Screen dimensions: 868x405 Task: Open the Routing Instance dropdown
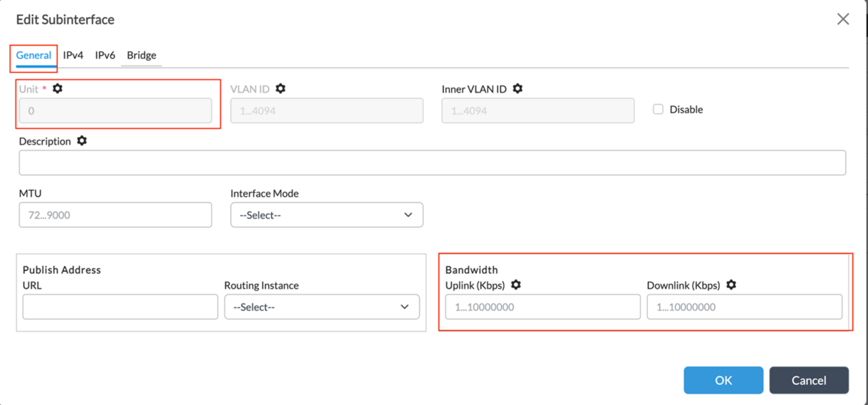pyautogui.click(x=322, y=307)
